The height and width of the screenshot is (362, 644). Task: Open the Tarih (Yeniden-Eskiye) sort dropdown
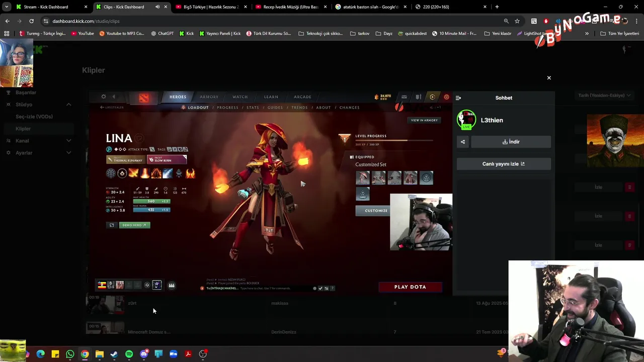click(604, 96)
